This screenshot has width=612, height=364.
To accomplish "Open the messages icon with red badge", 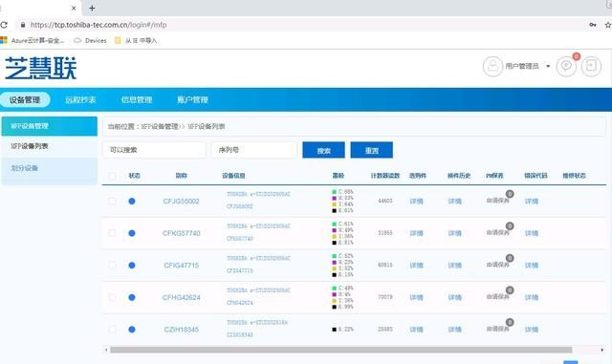I will 566,66.
